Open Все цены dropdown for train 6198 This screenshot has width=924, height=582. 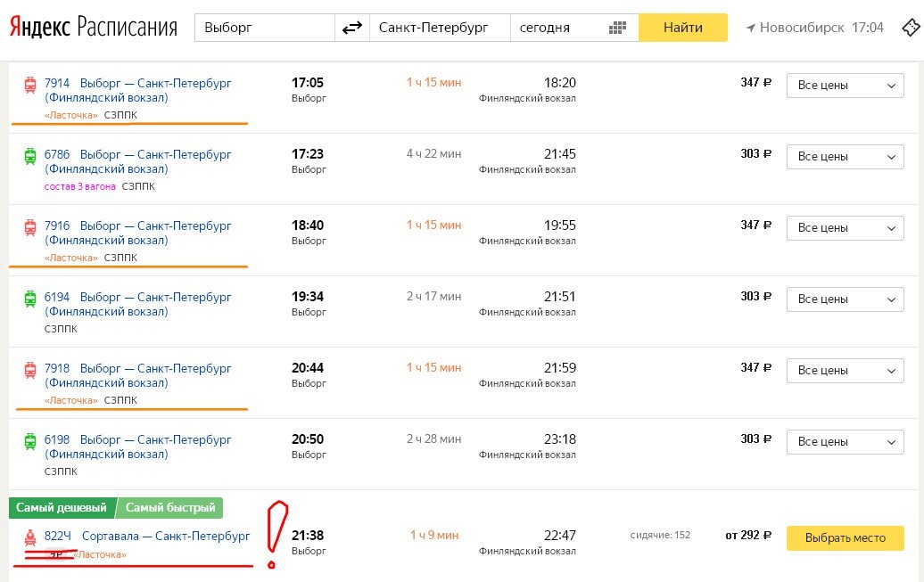coord(845,442)
